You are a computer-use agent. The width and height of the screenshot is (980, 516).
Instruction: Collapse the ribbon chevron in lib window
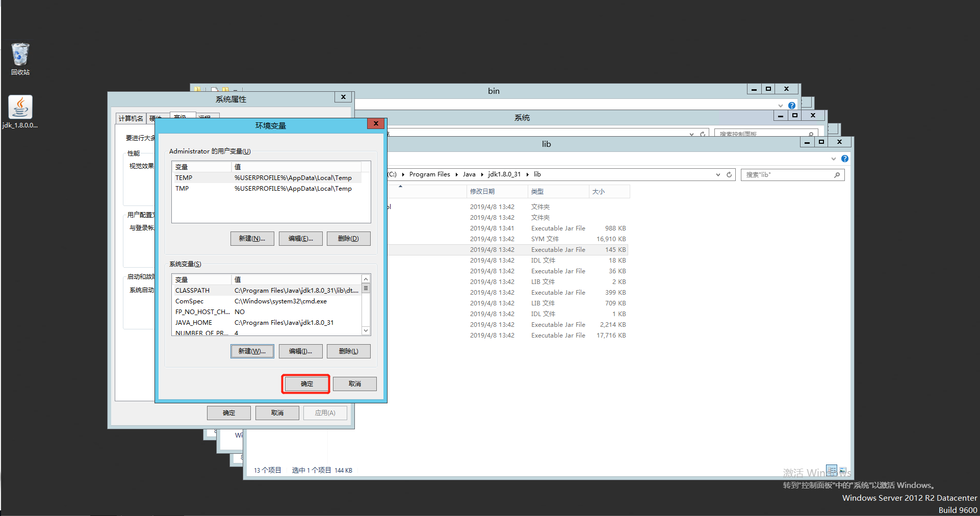pos(833,159)
